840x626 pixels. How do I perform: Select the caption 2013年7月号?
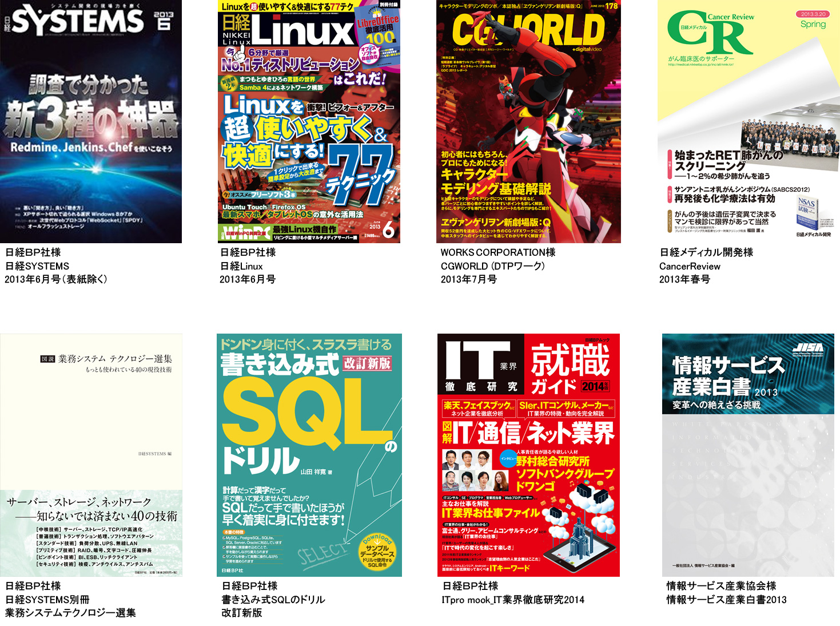pos(469,279)
